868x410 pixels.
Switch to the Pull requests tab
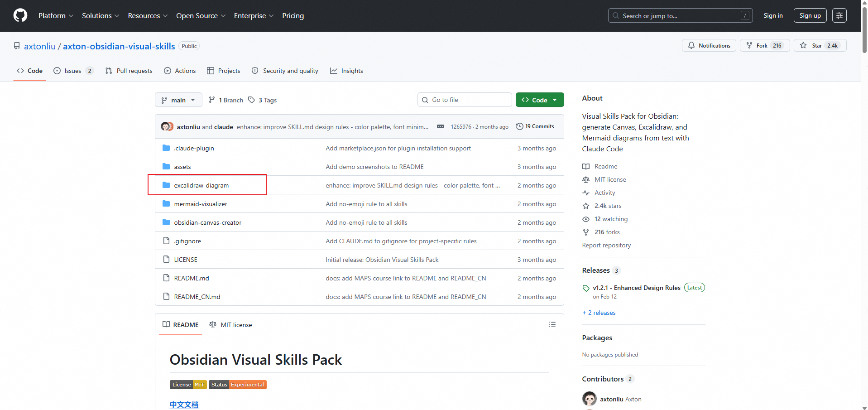click(129, 71)
